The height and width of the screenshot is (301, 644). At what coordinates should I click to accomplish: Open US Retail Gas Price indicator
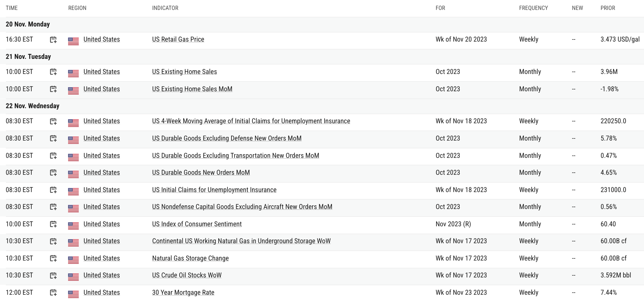pyautogui.click(x=178, y=39)
